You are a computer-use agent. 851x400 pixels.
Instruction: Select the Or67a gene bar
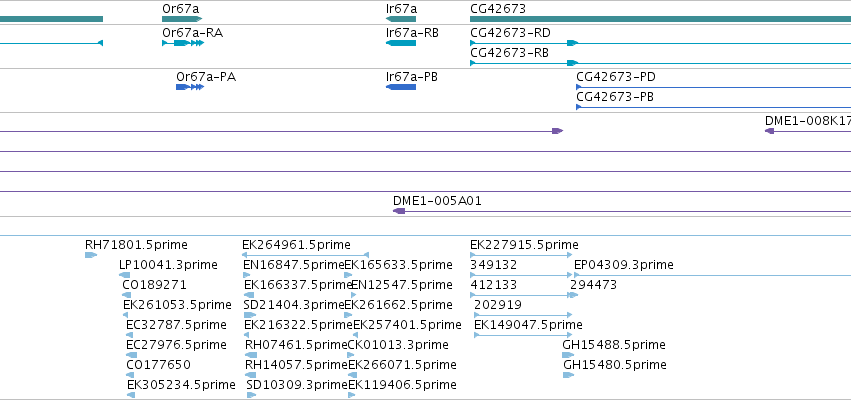tap(182, 19)
